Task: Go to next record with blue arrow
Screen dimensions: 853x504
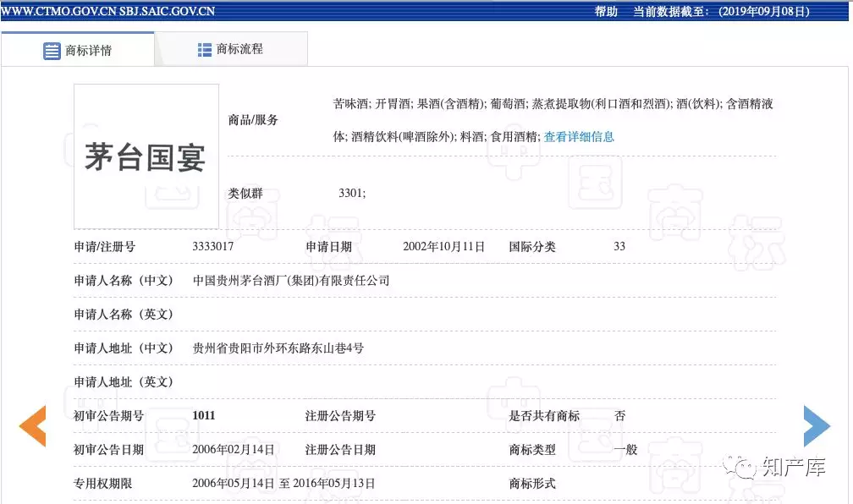Action: (x=817, y=426)
